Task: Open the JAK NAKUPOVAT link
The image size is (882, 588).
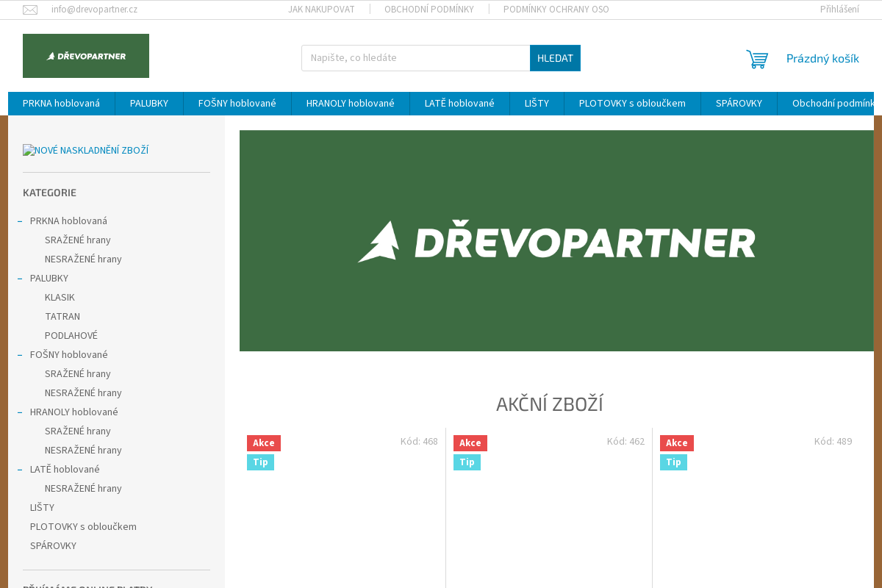Action: [x=321, y=10]
